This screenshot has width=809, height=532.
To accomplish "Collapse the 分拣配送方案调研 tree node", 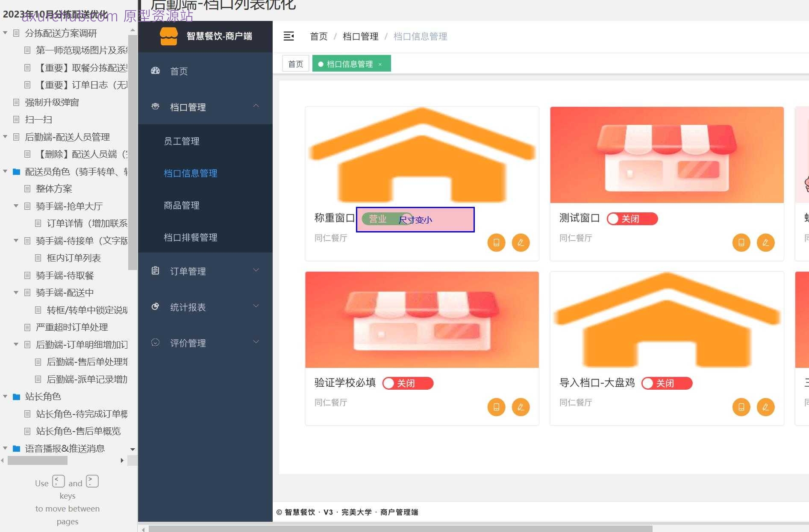I will pos(5,32).
